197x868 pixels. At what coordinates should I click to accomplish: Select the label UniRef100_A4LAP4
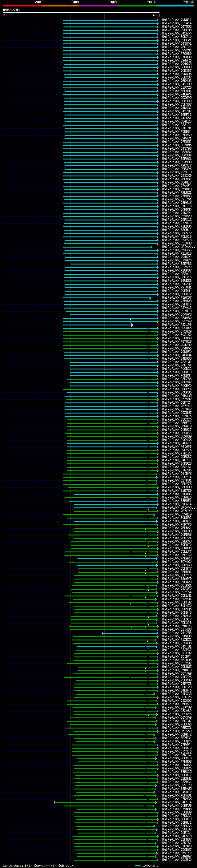coord(176,94)
